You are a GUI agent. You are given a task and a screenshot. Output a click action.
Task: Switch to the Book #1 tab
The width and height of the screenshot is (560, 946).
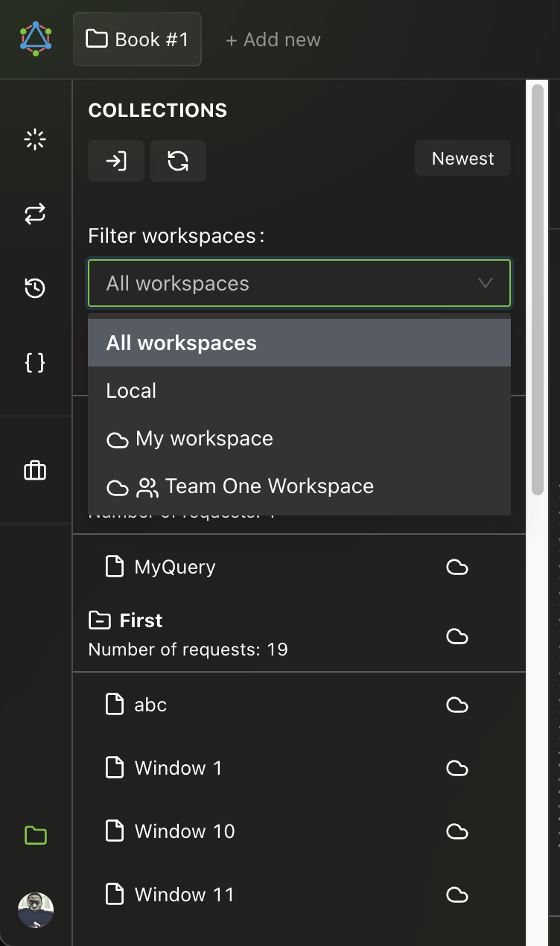tap(138, 39)
